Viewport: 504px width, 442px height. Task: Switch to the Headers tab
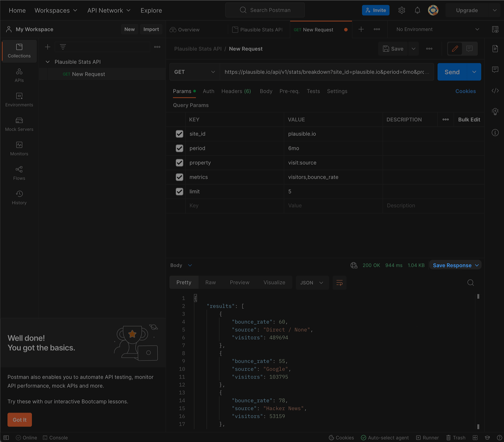pos(236,91)
